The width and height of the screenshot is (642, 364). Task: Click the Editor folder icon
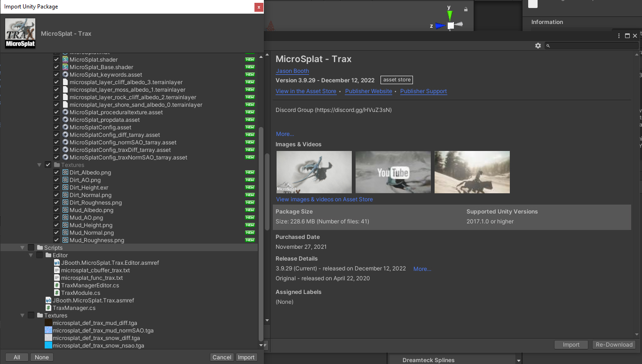[48, 255]
